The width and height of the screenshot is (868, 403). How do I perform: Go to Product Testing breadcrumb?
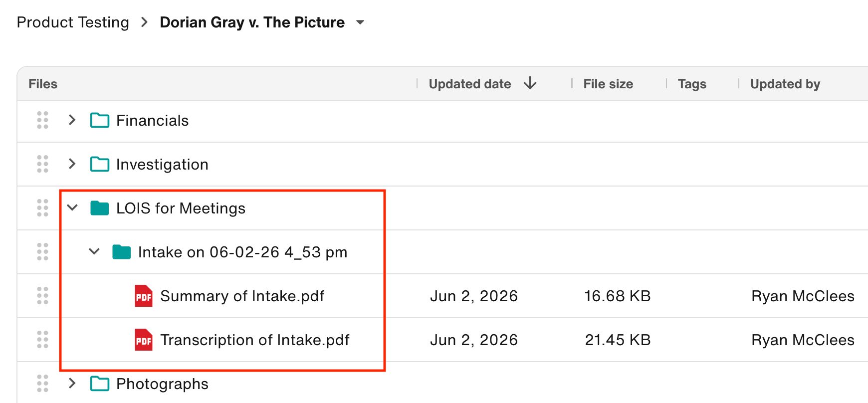[73, 22]
